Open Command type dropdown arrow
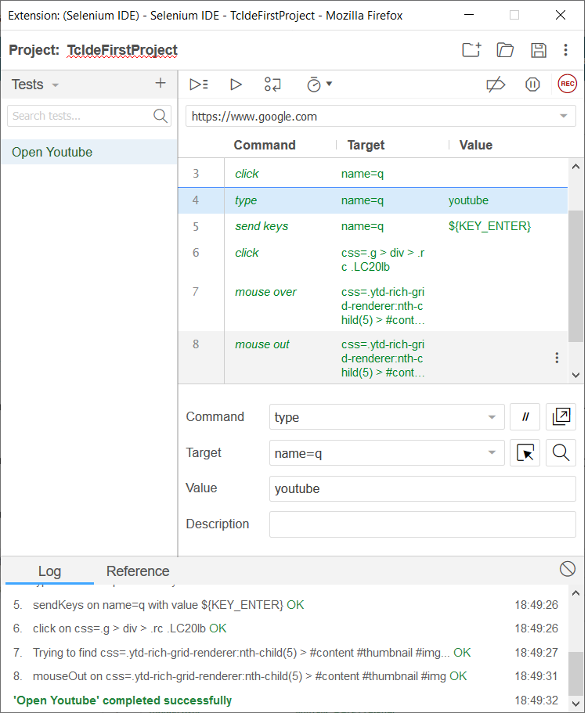 pyautogui.click(x=492, y=417)
